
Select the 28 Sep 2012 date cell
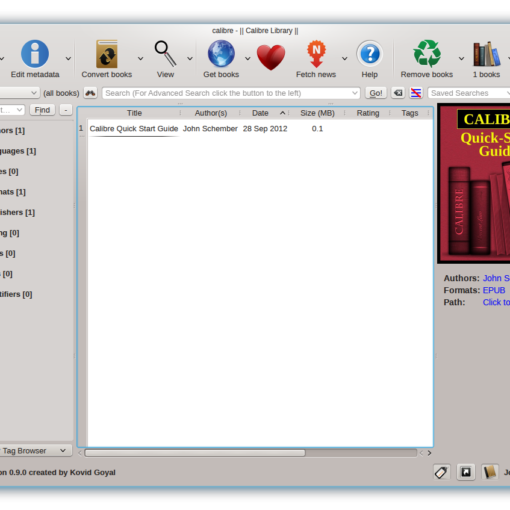[x=265, y=129]
